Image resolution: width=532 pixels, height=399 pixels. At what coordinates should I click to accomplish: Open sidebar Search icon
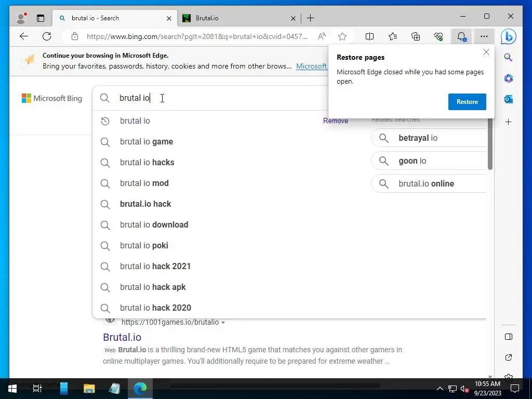[508, 57]
